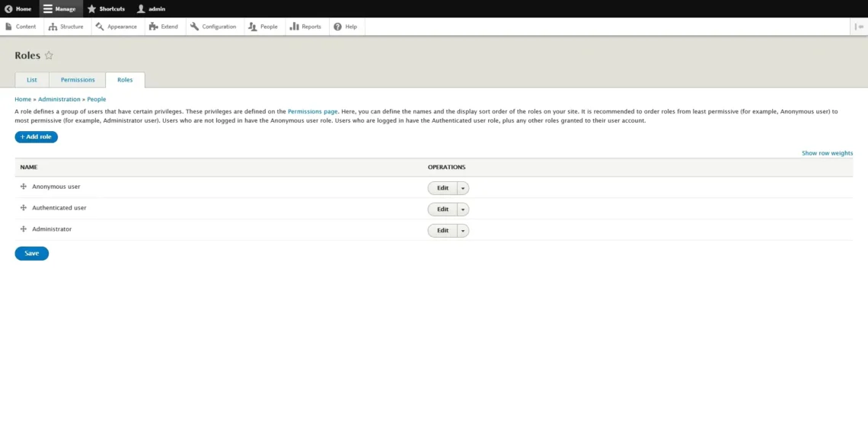Expand operations dropdown for Anonymous user

click(463, 188)
